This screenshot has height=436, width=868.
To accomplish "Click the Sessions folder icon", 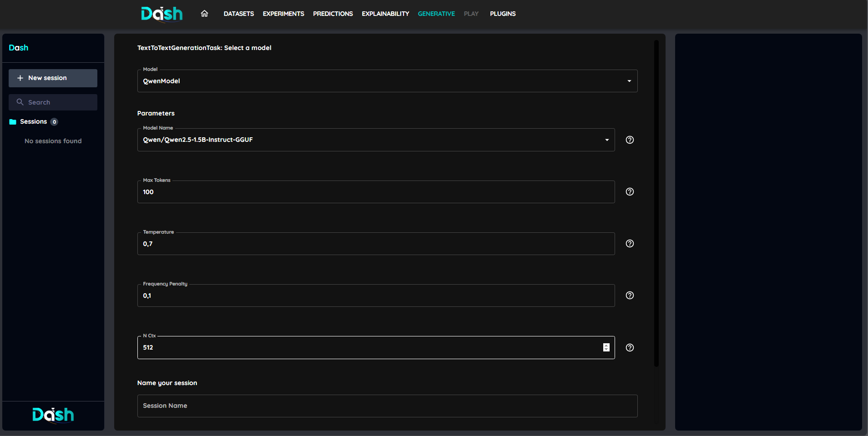I will pos(13,122).
